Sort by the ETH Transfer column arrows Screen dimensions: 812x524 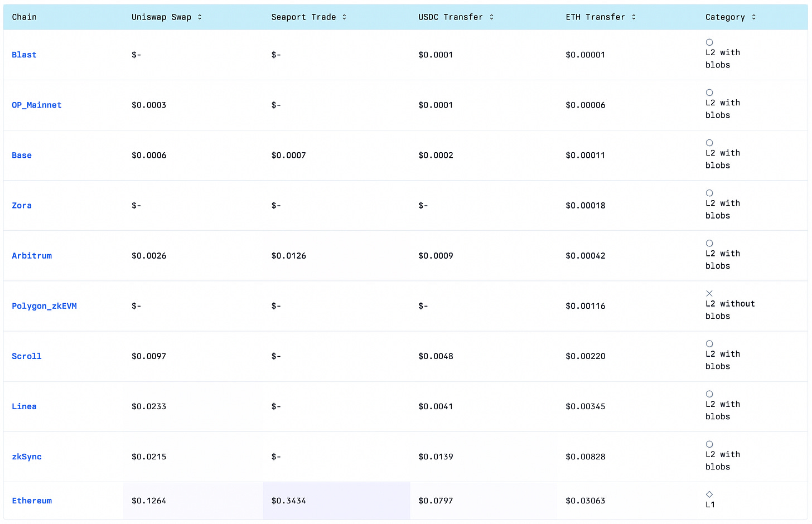634,17
